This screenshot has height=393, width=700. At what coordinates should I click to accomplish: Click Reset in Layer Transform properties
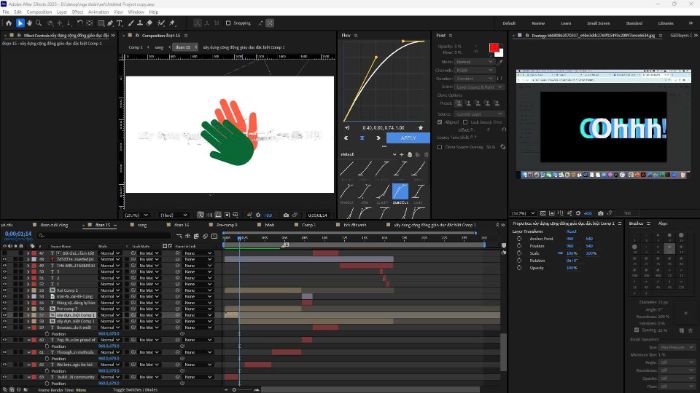(x=571, y=232)
